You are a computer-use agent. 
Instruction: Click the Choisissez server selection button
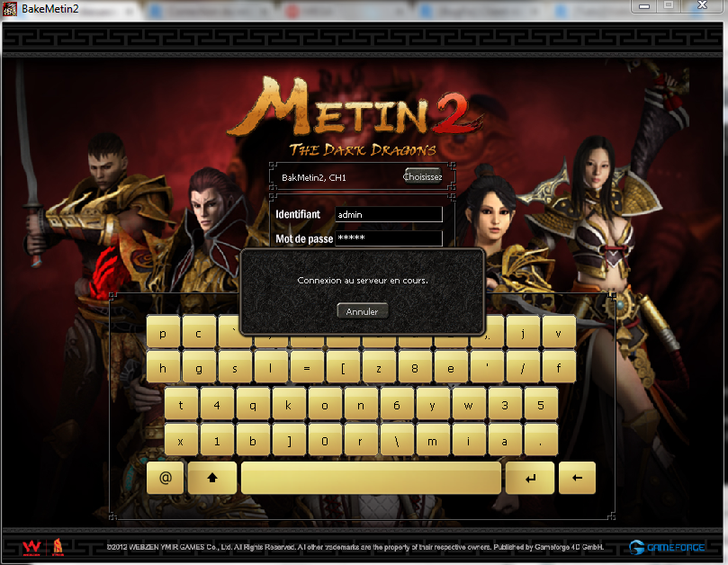tap(423, 176)
